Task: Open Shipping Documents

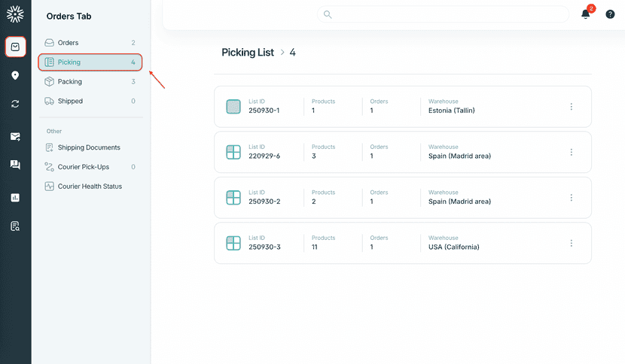Action: click(x=88, y=147)
